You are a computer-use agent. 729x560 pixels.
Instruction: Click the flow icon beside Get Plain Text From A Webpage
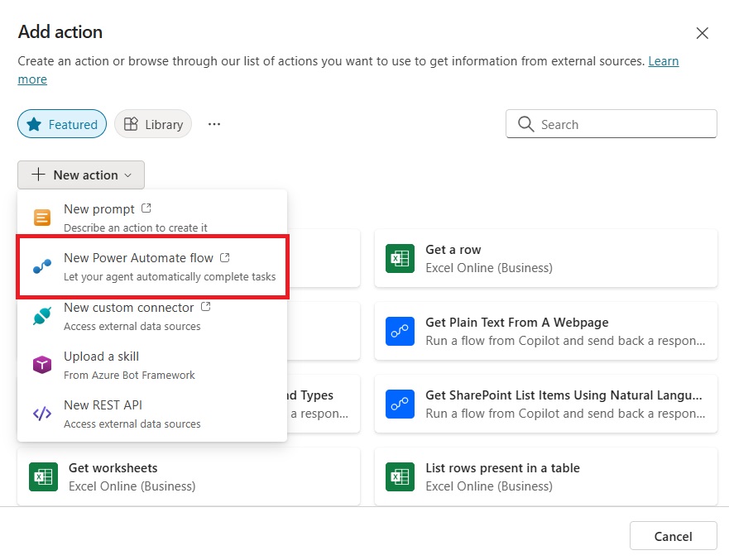pos(400,332)
